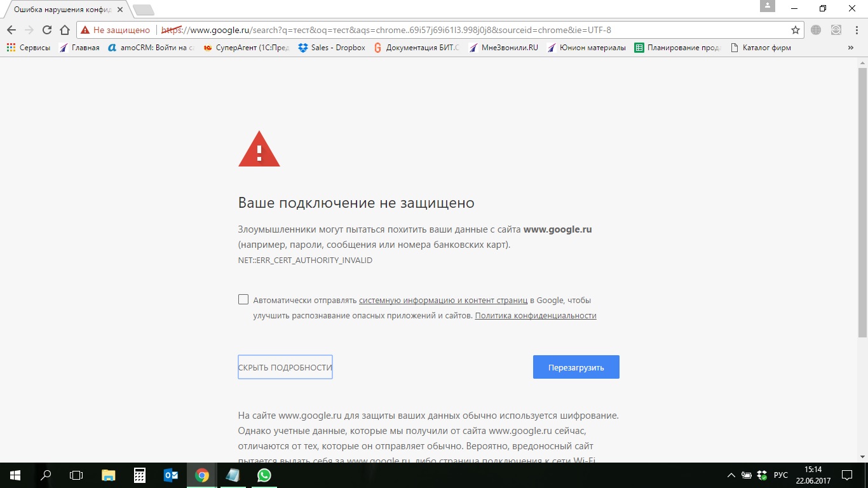Image resolution: width=868 pixels, height=488 pixels.
Task: Expand the bookmarks bar overflow chevron
Action: (851, 48)
